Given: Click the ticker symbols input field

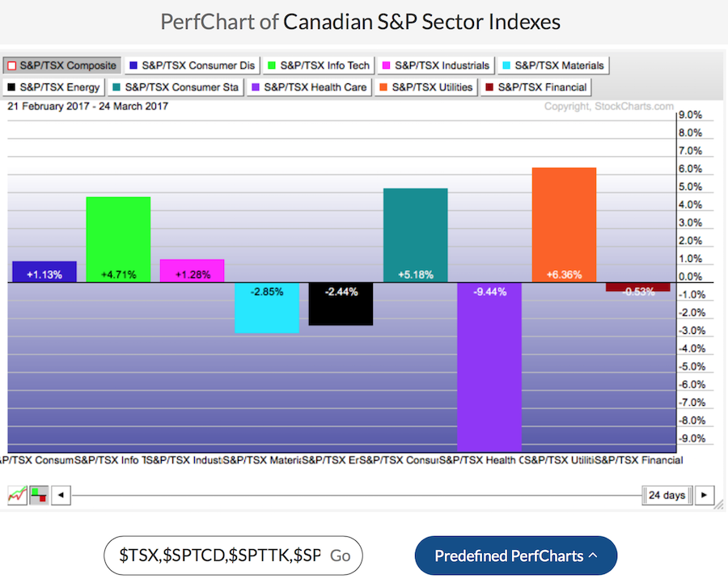Looking at the screenshot, I should [x=218, y=556].
